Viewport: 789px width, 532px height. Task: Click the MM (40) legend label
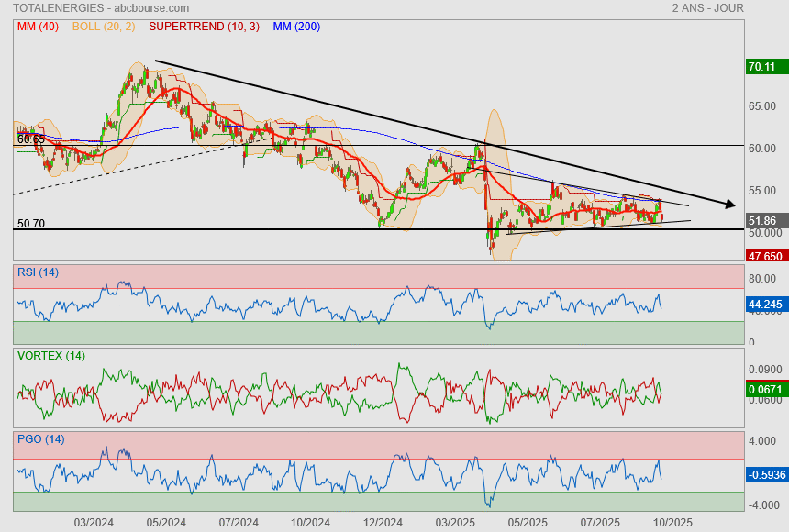click(38, 27)
